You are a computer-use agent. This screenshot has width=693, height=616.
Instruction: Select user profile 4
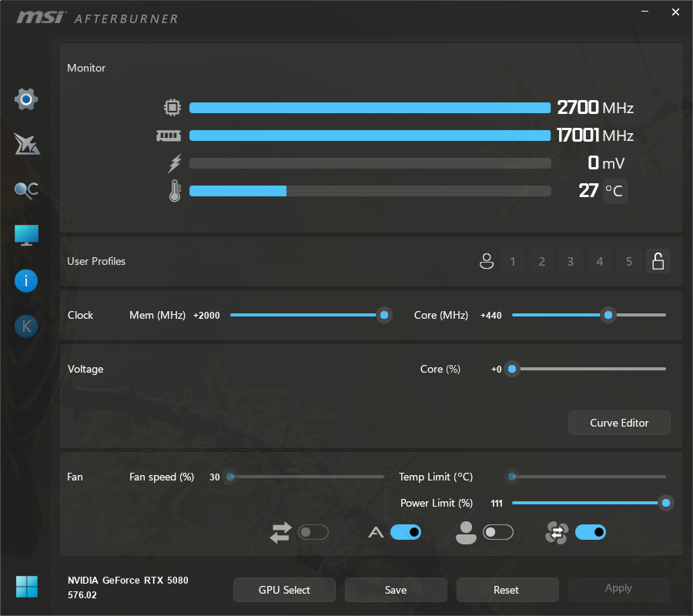tap(600, 261)
